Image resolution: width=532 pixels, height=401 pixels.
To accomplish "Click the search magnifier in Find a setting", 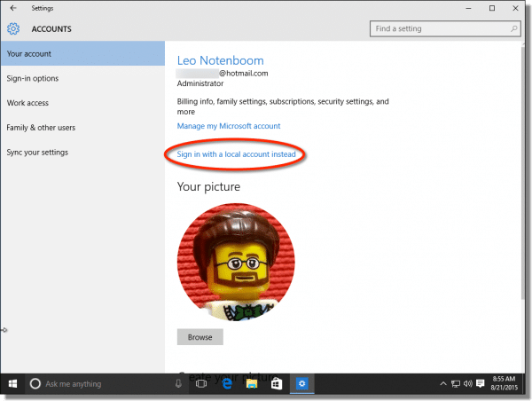I will [x=513, y=29].
